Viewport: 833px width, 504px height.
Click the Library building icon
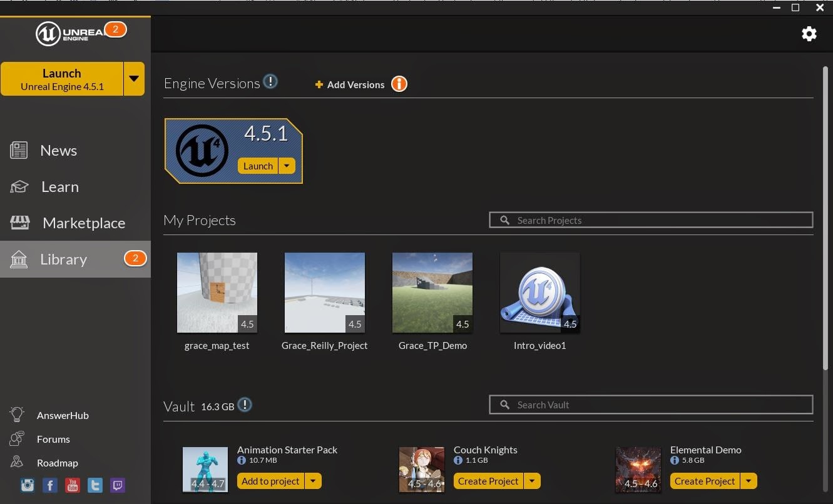pos(19,259)
